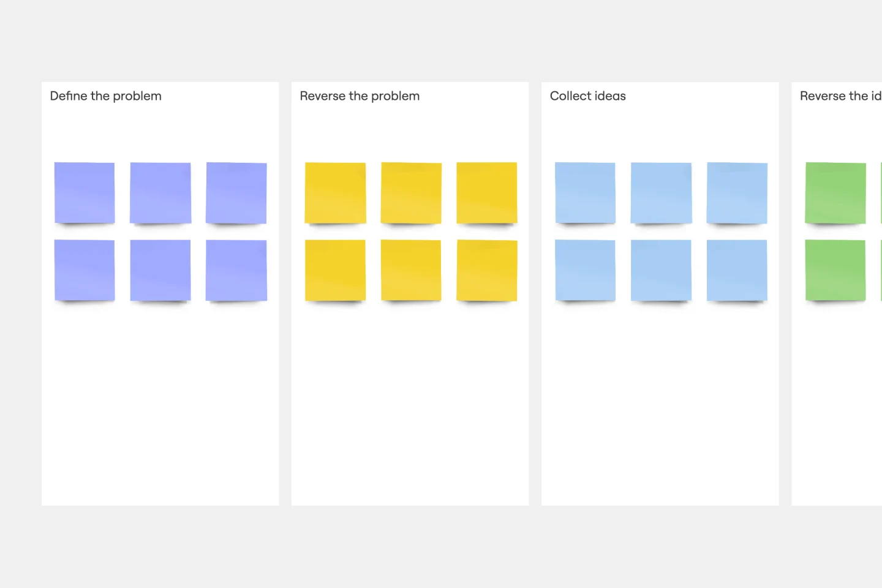Click the "Collect ideas" frame title
882x588 pixels.
(x=587, y=96)
